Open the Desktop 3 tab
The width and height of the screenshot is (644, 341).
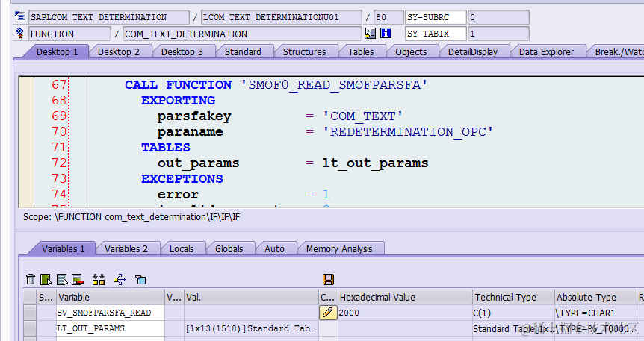[182, 51]
